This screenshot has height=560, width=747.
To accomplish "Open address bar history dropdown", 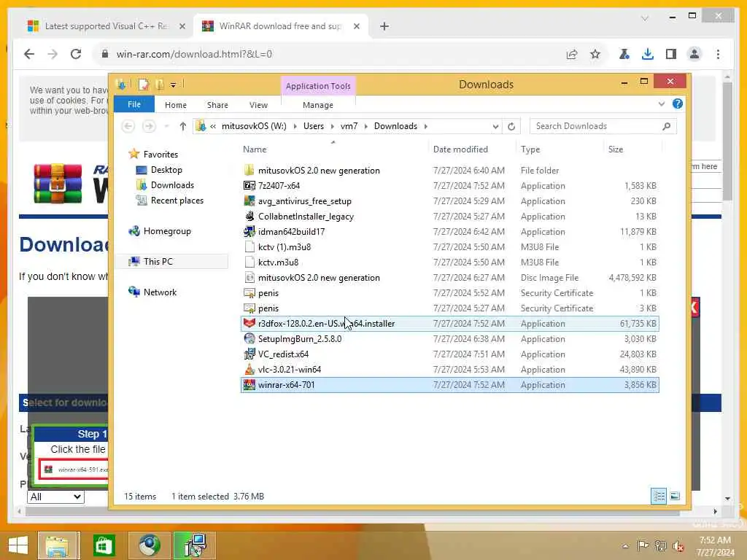I will [x=495, y=127].
